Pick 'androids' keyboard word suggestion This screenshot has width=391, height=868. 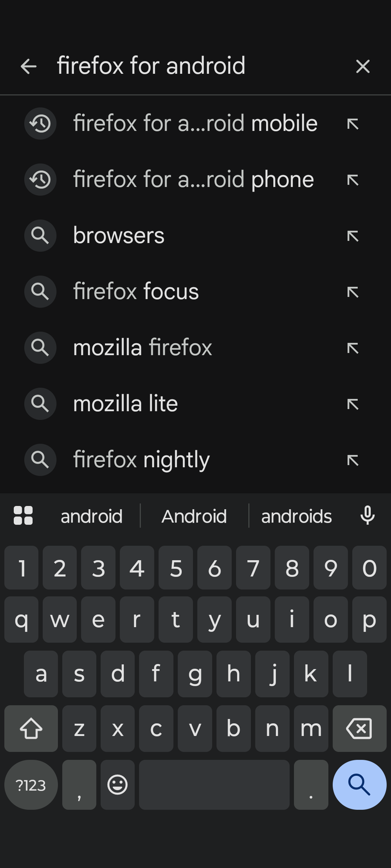(297, 516)
